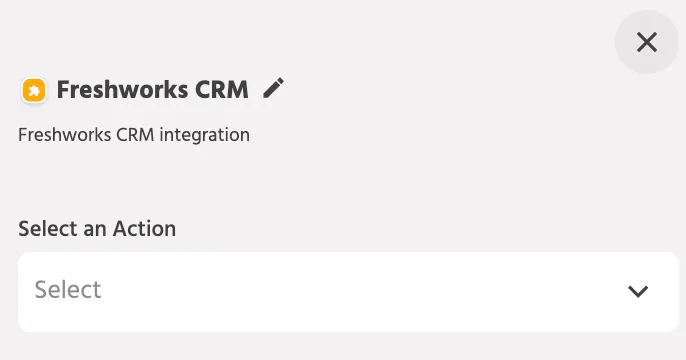Expand the action list via chevron arrow
The height and width of the screenshot is (360, 686).
tap(638, 291)
